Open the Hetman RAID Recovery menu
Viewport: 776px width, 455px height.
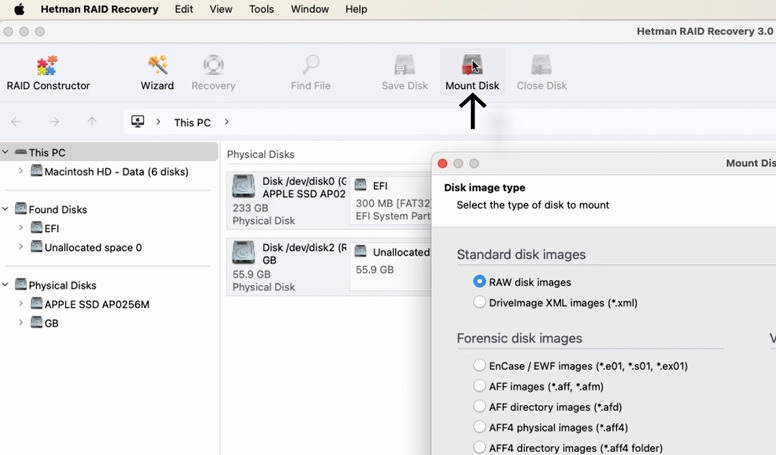(99, 9)
